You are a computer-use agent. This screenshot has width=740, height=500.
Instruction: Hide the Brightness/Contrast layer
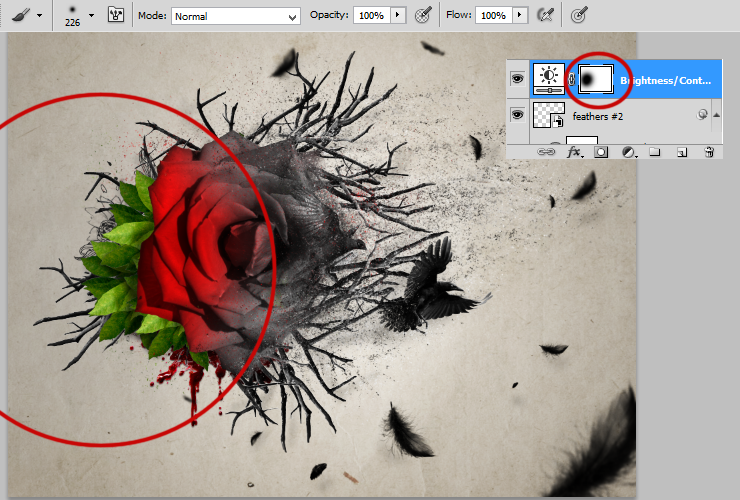tap(517, 78)
